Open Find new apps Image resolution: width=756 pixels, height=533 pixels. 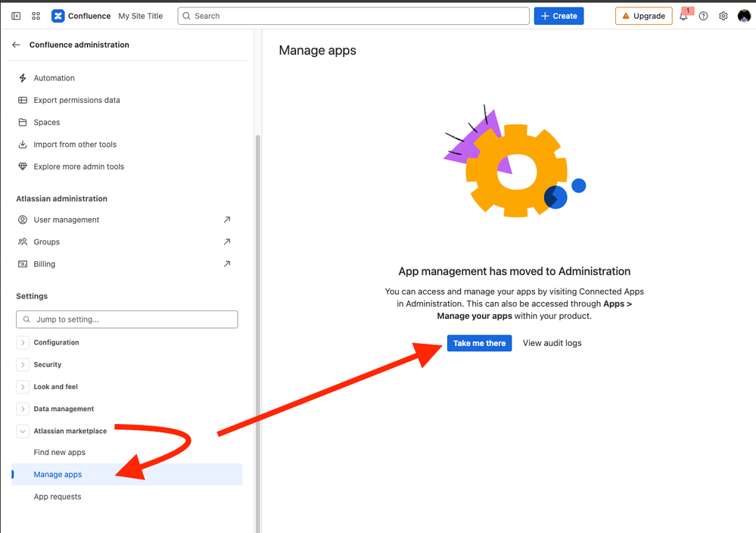pyautogui.click(x=59, y=453)
